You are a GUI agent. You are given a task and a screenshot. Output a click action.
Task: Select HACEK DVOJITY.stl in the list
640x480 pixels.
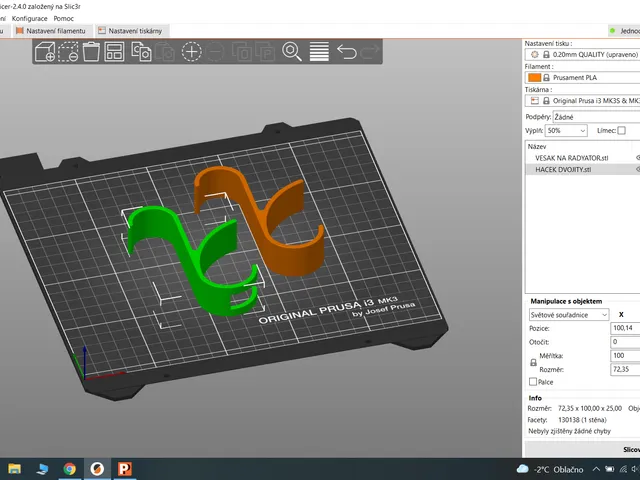563,169
